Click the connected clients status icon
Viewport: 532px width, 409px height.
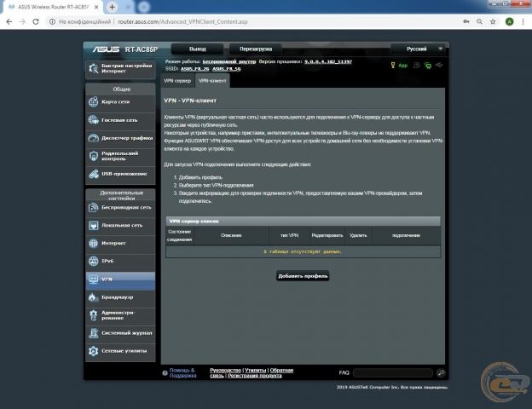416,65
